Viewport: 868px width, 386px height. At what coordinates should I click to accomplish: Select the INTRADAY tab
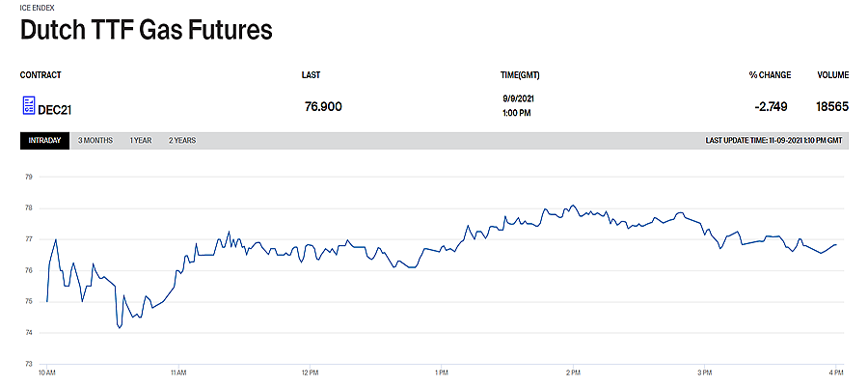coord(44,141)
